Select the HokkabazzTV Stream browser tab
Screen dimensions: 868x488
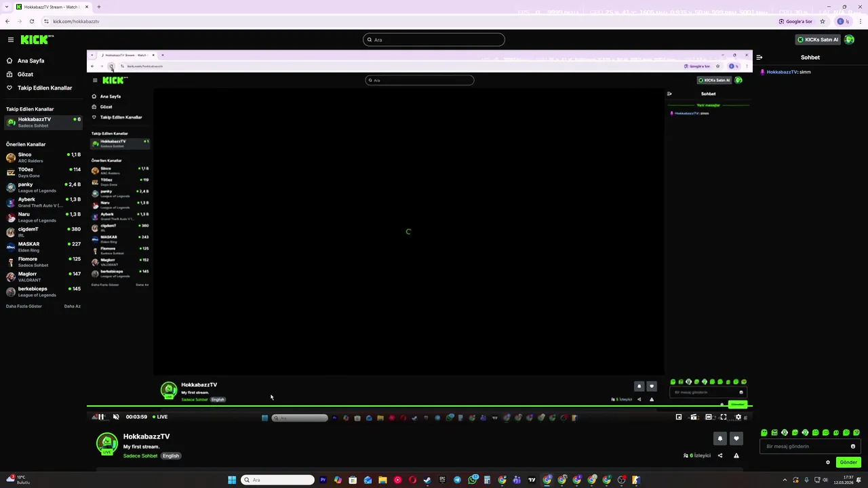point(52,7)
